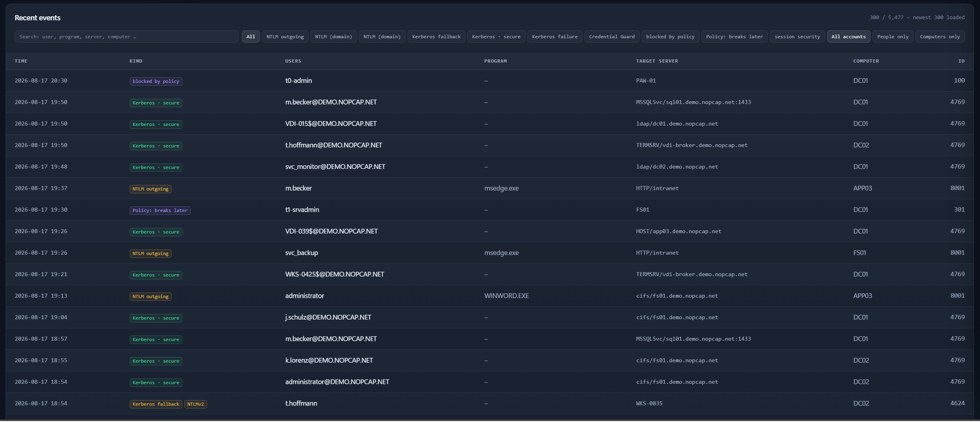The height and width of the screenshot is (422, 980).
Task: Click target server WKS-0835
Action: [649, 403]
